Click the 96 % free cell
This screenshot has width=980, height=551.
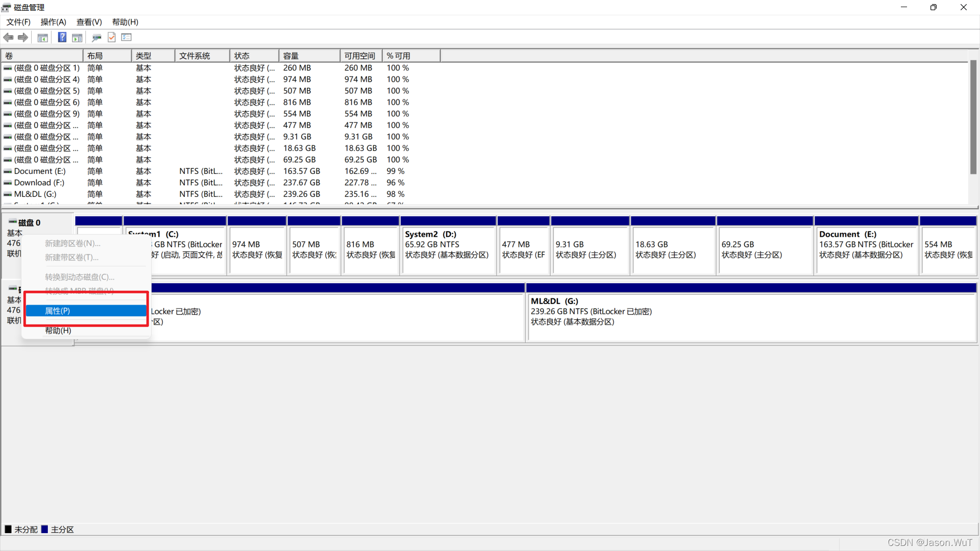[396, 183]
